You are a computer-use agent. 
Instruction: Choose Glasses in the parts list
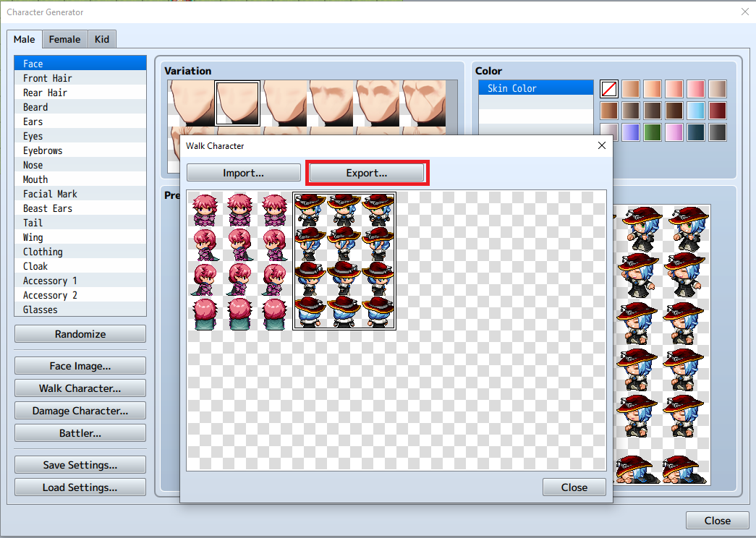(x=80, y=309)
